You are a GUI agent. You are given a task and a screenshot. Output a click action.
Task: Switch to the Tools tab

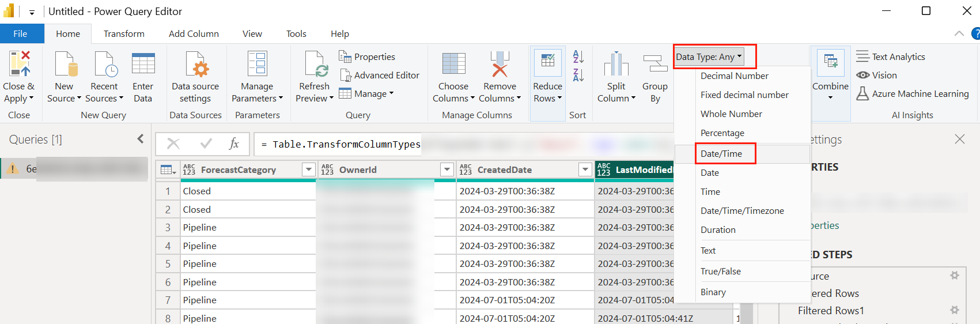pyautogui.click(x=296, y=33)
